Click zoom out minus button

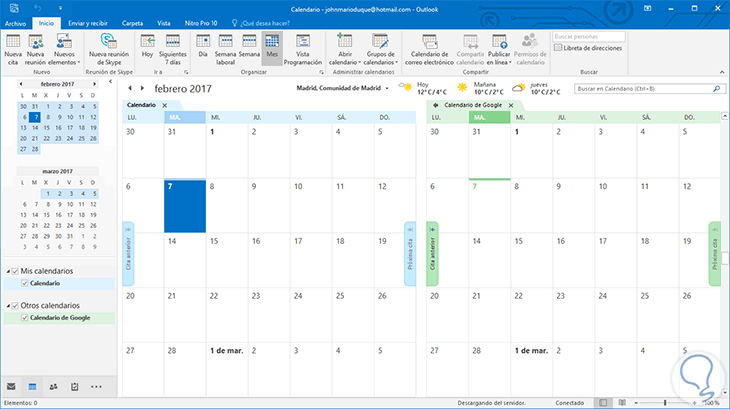(x=636, y=403)
